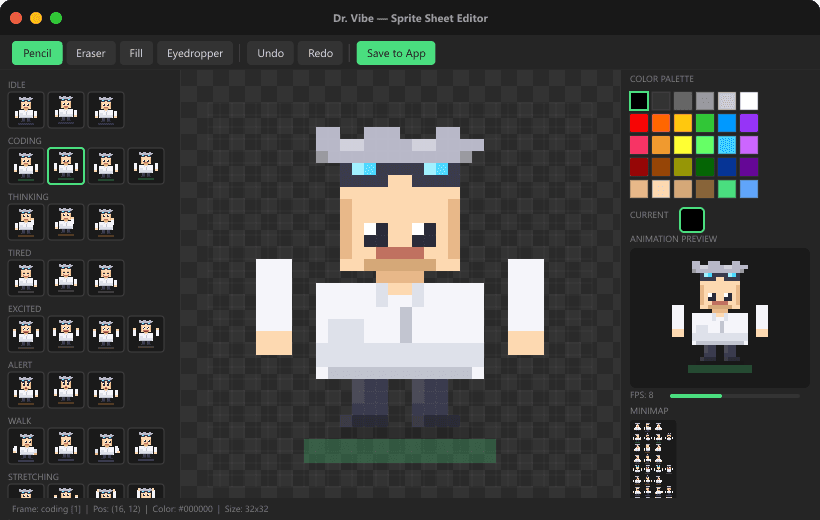Click Save to App
This screenshot has height=520, width=820.
pos(396,53)
